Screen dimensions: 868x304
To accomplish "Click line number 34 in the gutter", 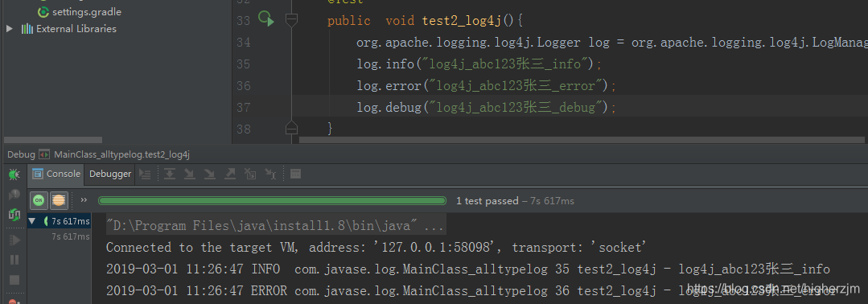I will (243, 43).
